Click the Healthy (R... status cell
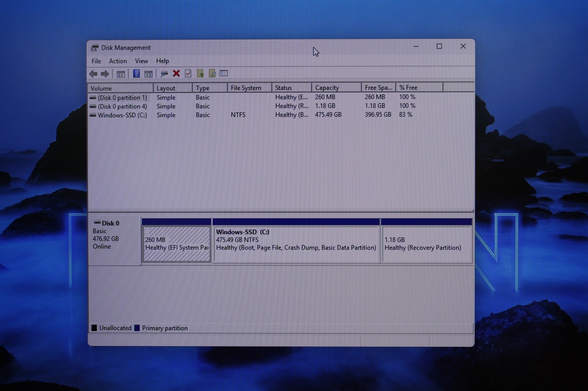The height and width of the screenshot is (391, 588). [x=292, y=106]
